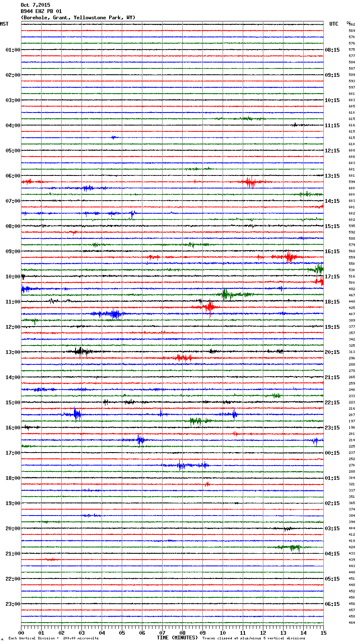Select the 18:15 UTC row label

click(x=332, y=302)
